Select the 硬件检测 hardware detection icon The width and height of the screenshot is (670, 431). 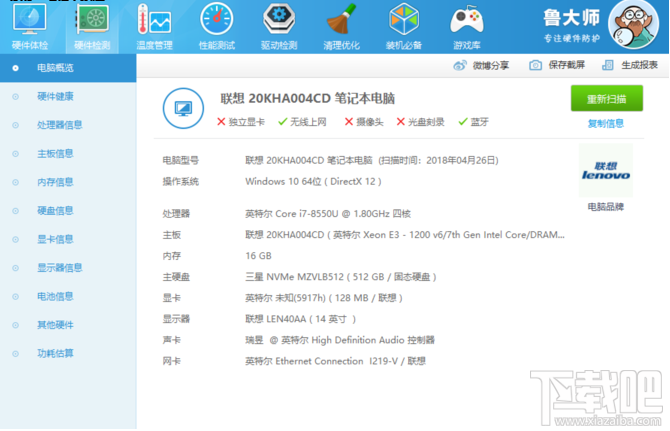coord(92,26)
